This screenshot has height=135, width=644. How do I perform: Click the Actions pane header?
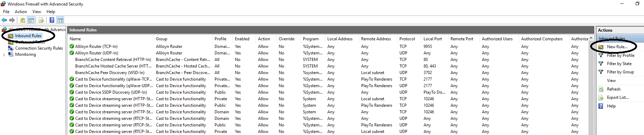point(620,30)
